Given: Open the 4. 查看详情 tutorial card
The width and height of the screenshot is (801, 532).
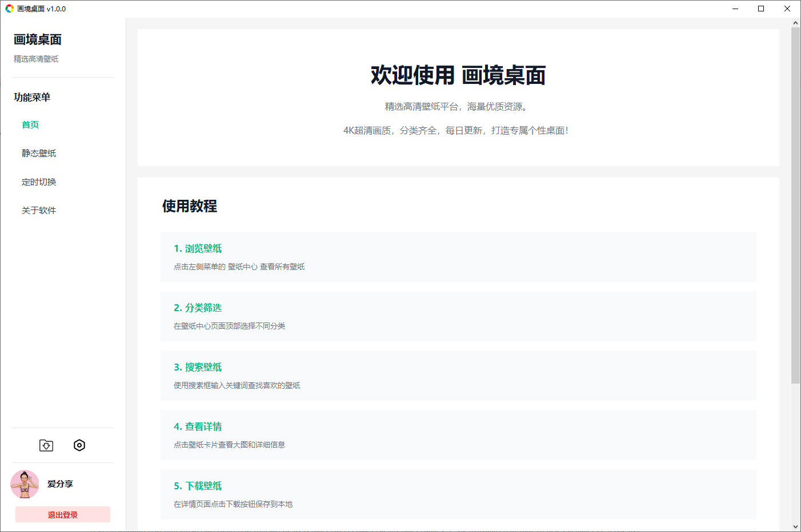Looking at the screenshot, I should click(458, 435).
